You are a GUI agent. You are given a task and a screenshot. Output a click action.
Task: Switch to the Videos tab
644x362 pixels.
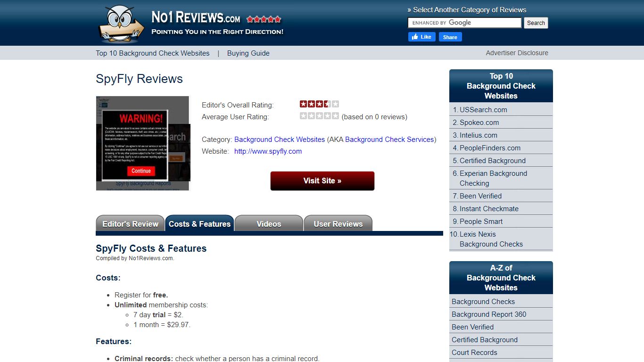point(269,223)
